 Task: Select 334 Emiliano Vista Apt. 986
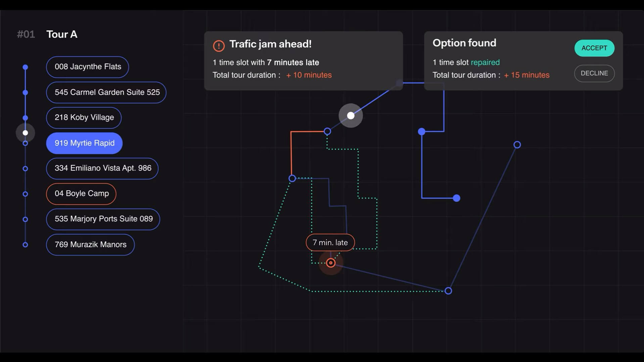point(102,168)
